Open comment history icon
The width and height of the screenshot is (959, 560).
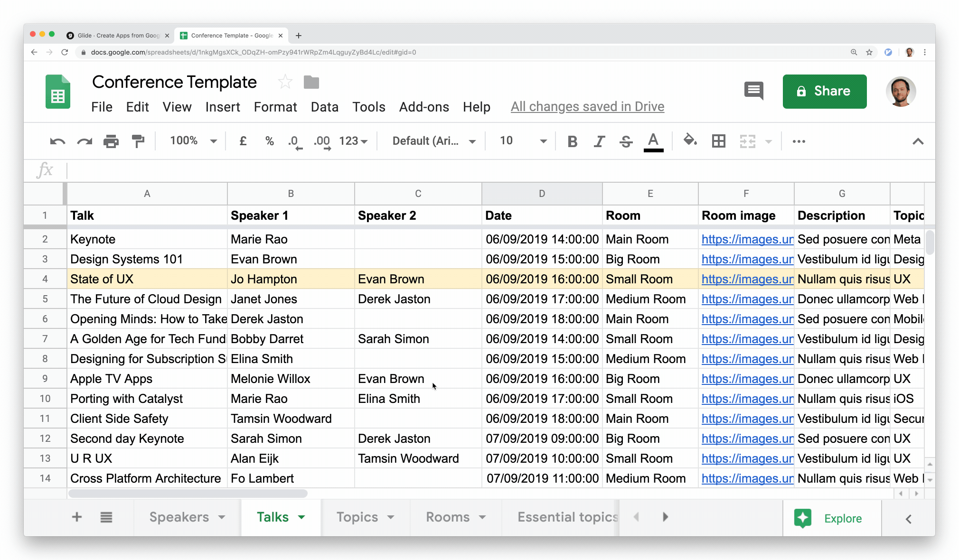coord(753,91)
